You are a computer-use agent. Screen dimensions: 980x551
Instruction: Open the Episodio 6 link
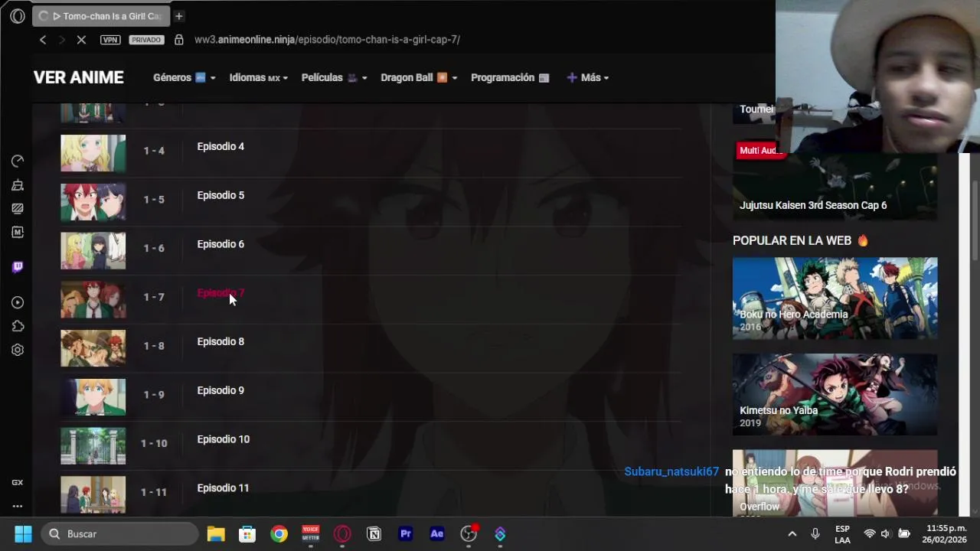point(220,245)
